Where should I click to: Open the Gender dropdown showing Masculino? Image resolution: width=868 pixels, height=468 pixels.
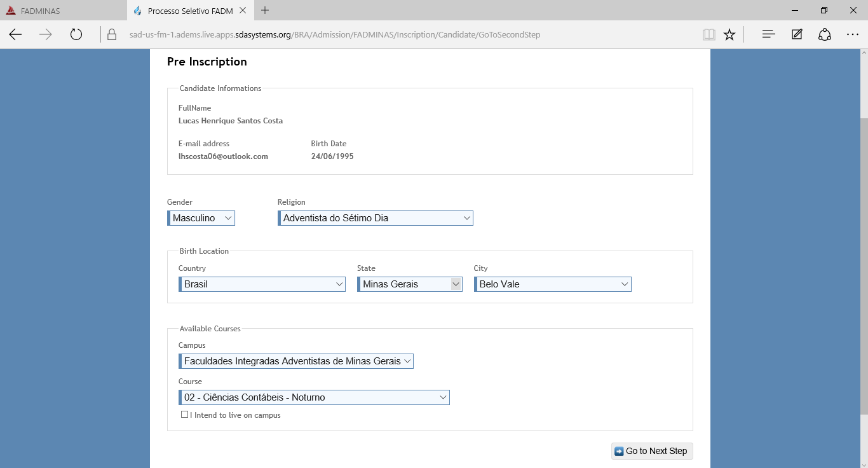(x=201, y=218)
